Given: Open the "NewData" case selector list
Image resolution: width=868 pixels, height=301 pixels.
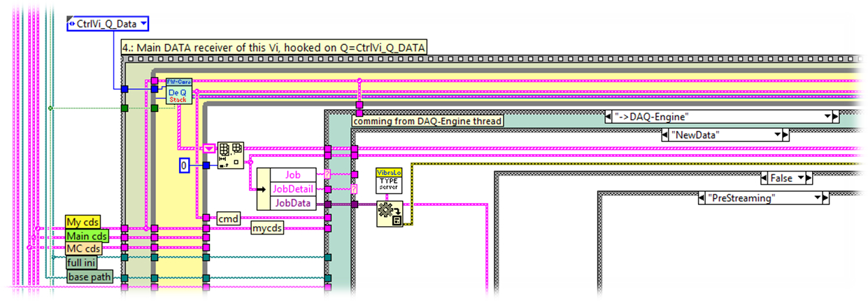Looking at the screenshot, I should tap(776, 135).
